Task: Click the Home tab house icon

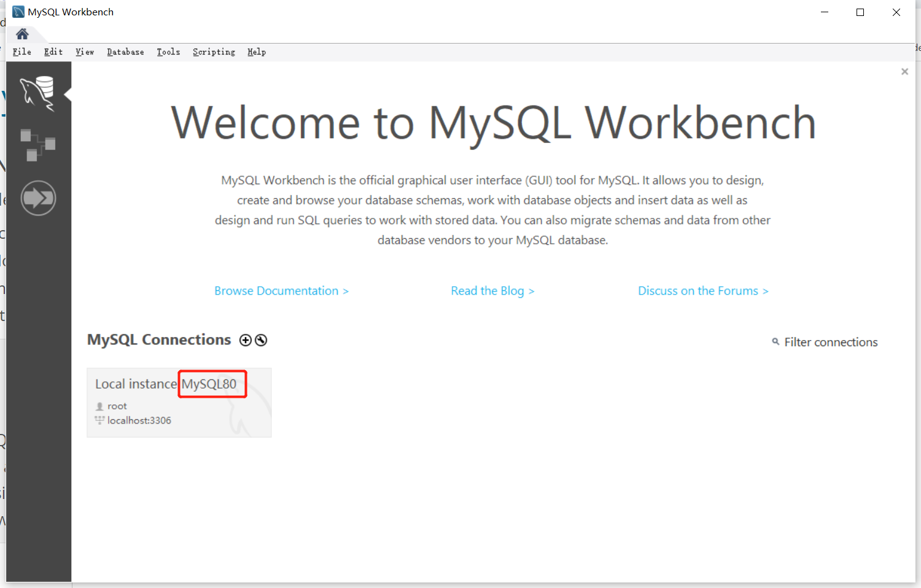Action: click(x=22, y=34)
